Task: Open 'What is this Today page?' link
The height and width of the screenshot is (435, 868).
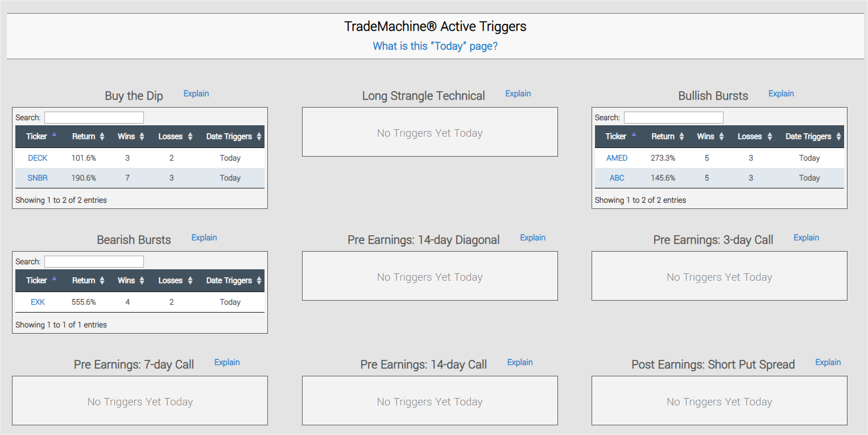Action: pos(435,46)
